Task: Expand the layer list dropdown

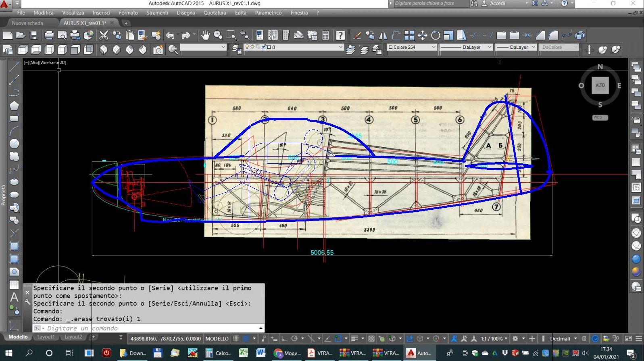Action: (x=340, y=47)
